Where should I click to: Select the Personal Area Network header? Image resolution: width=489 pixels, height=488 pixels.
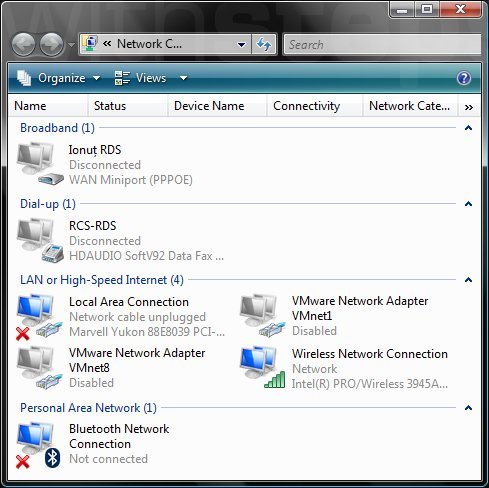[x=88, y=408]
